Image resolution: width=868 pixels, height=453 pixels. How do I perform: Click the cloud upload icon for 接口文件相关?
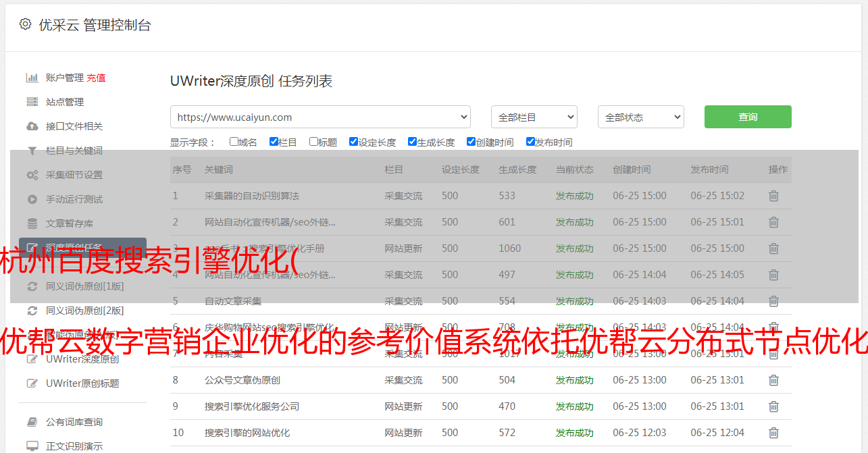[32, 126]
